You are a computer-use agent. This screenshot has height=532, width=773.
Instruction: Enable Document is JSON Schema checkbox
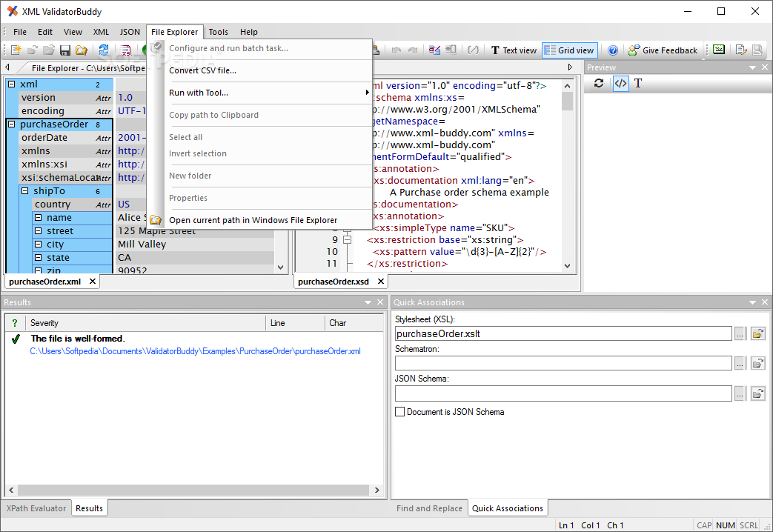(400, 412)
